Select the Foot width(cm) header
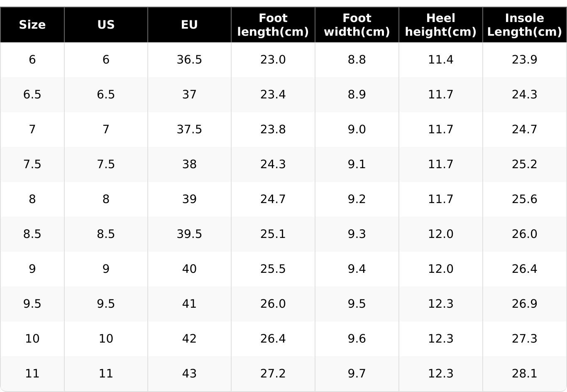Image resolution: width=567 pixels, height=392 pixels. (357, 25)
